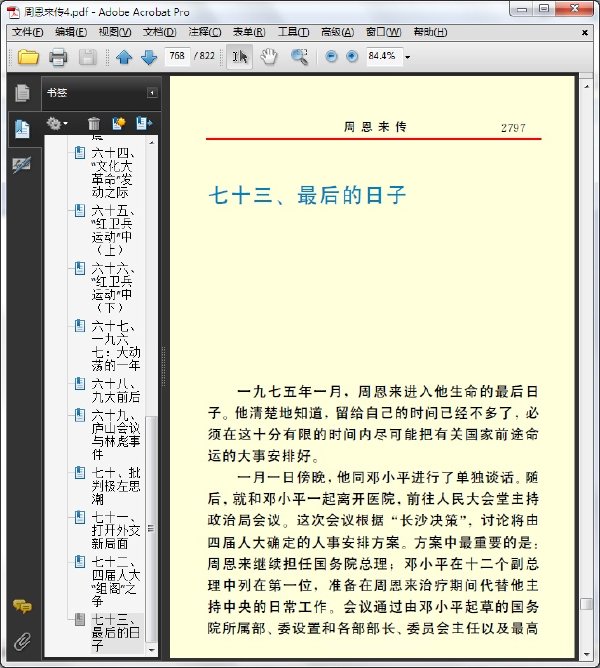
Task: Click the grayed save floppy disk icon
Action: [88, 57]
